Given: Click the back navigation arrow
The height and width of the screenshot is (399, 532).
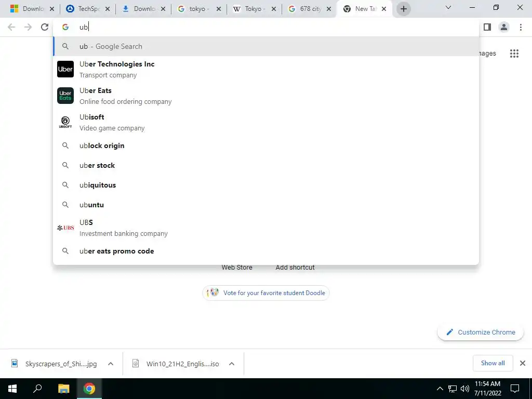Looking at the screenshot, I should tap(11, 27).
